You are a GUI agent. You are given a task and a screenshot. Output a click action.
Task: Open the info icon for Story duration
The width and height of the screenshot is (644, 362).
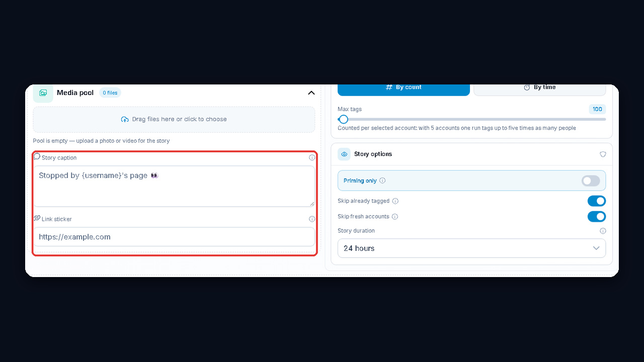pos(603,231)
